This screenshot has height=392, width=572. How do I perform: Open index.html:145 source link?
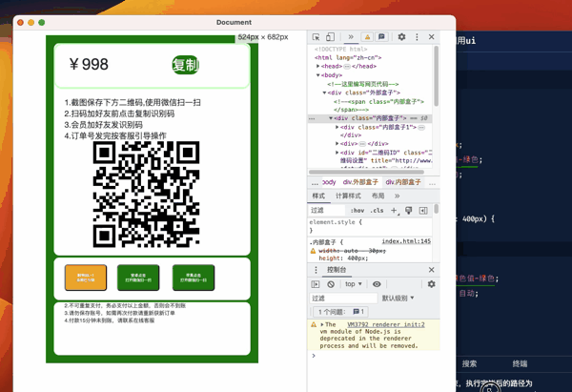406,241
